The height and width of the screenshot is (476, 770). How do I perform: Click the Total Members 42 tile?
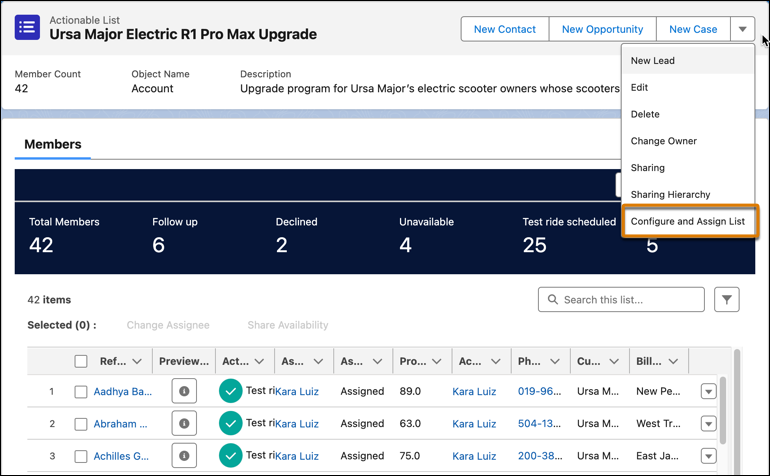(64, 237)
